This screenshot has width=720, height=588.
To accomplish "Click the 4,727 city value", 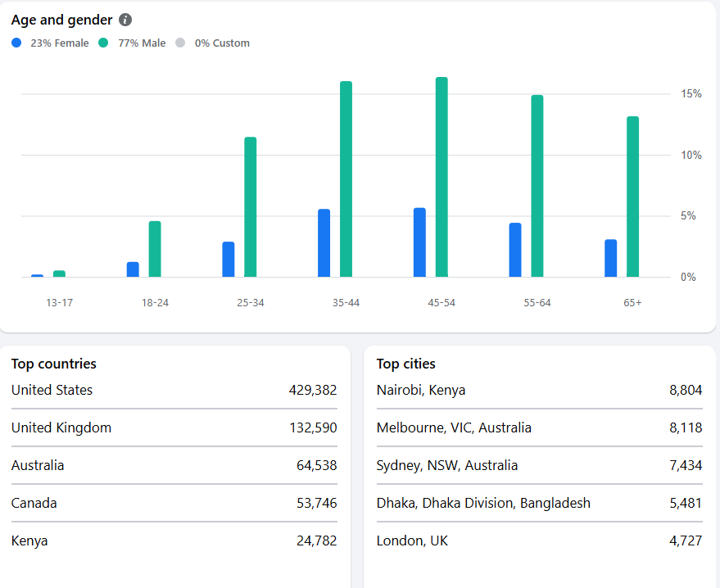I will 686,541.
